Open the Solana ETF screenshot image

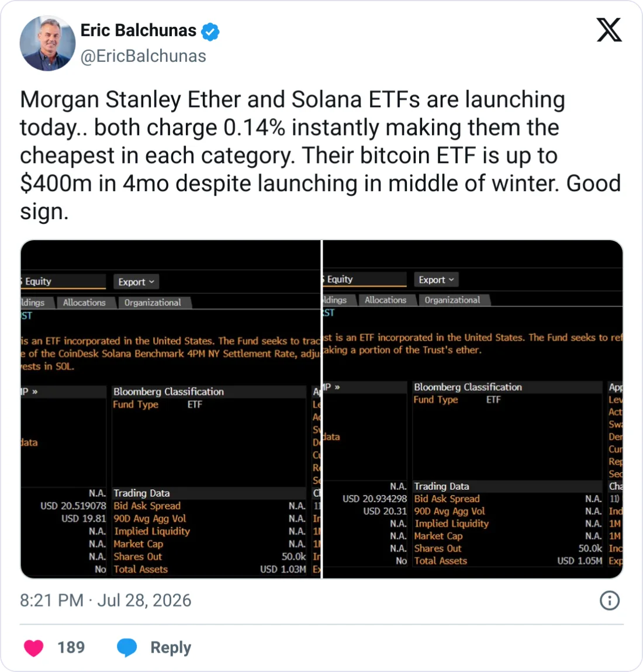(171, 409)
